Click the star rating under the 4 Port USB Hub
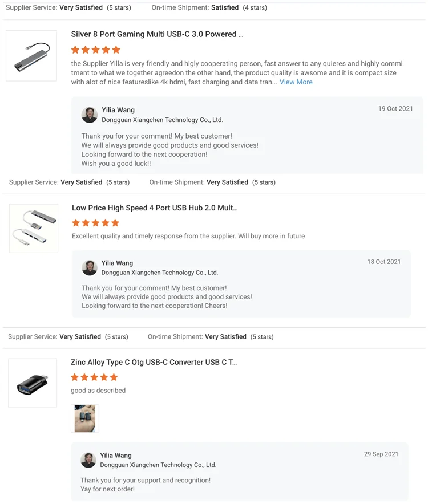The height and width of the screenshot is (504, 428). [96, 223]
